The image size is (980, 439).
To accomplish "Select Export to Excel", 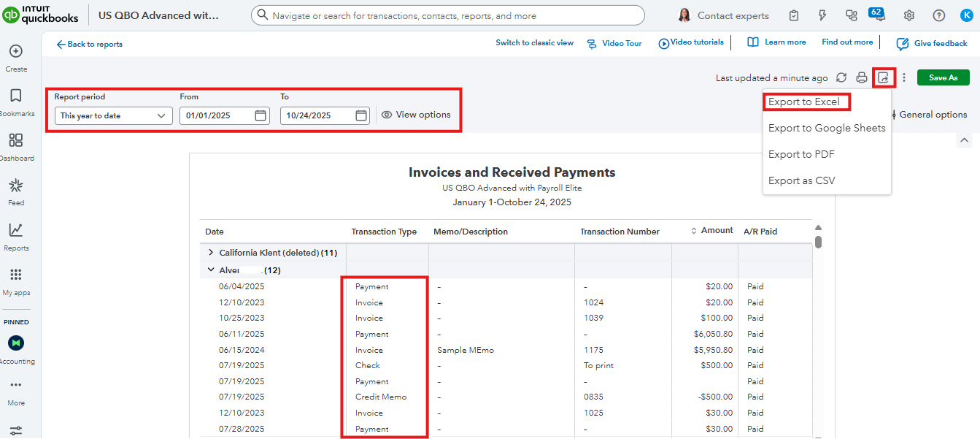I will click(804, 102).
